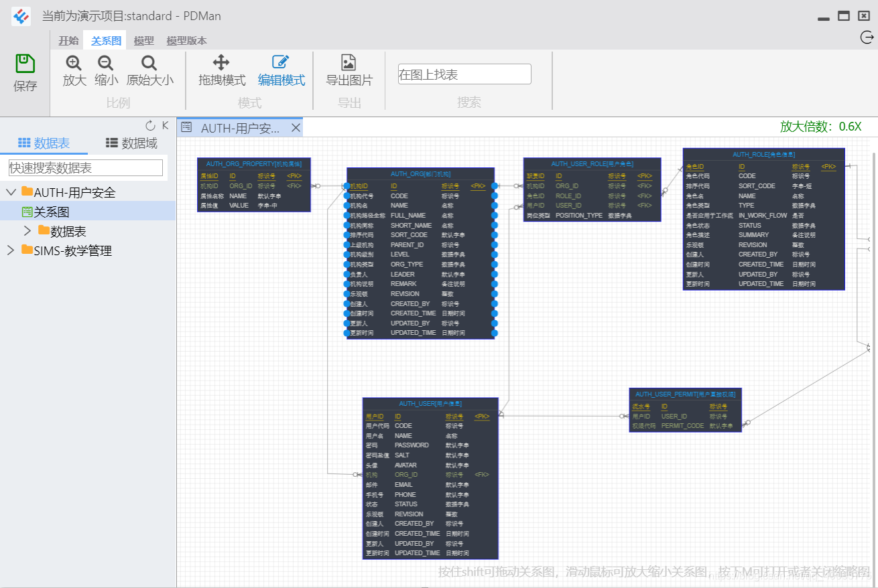Image resolution: width=878 pixels, height=588 pixels.
Task: Refresh the left panel tree
Action: click(150, 125)
